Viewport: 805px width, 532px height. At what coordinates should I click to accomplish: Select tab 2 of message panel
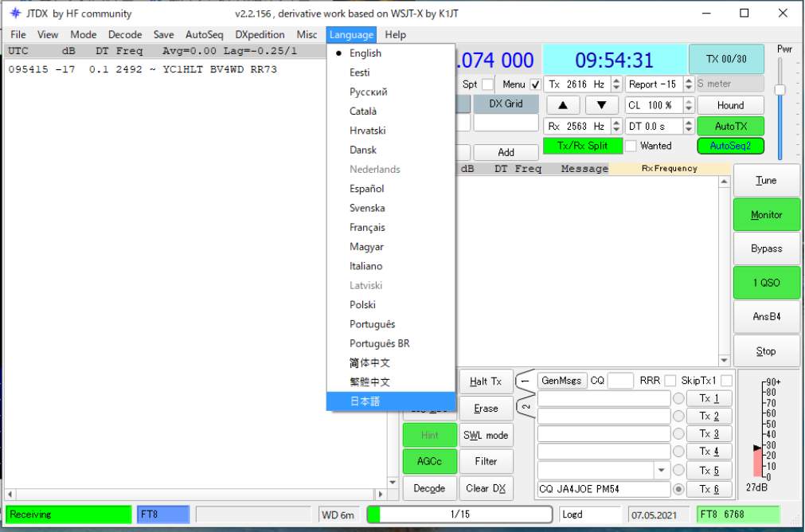(x=526, y=406)
